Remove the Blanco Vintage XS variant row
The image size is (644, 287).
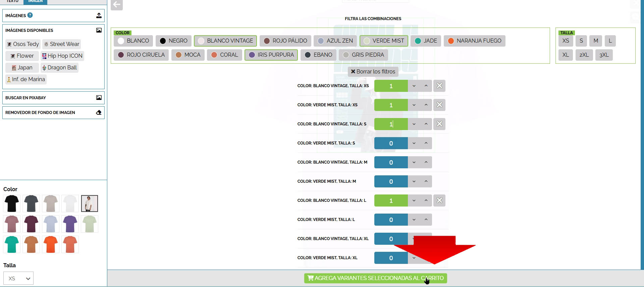coord(439,86)
